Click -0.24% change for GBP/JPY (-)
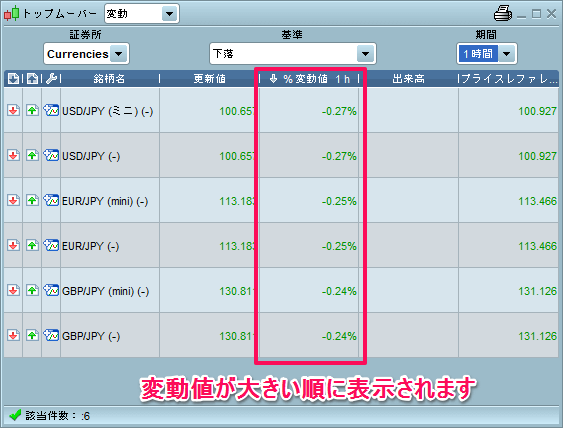 point(339,336)
